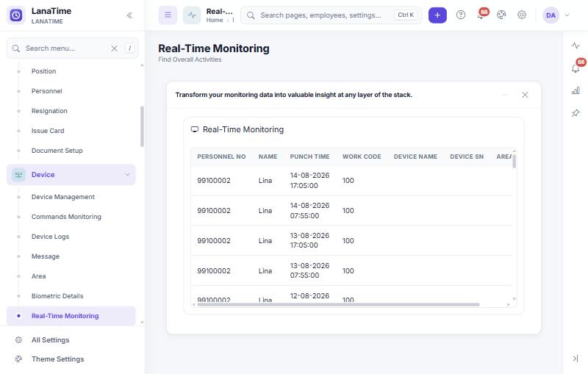Click the monitor icon beside Real-Time Monitoring

point(195,129)
